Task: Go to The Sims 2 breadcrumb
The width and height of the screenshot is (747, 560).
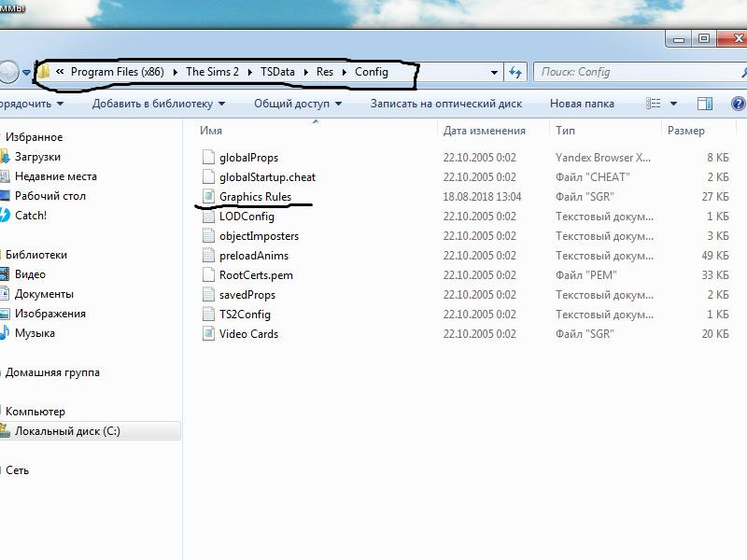Action: tap(212, 72)
